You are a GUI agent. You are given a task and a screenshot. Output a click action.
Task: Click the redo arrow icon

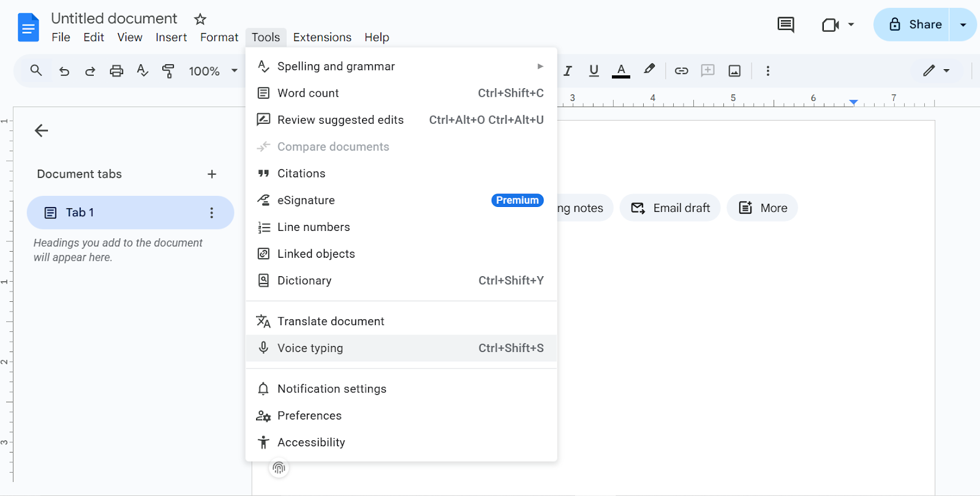(90, 71)
